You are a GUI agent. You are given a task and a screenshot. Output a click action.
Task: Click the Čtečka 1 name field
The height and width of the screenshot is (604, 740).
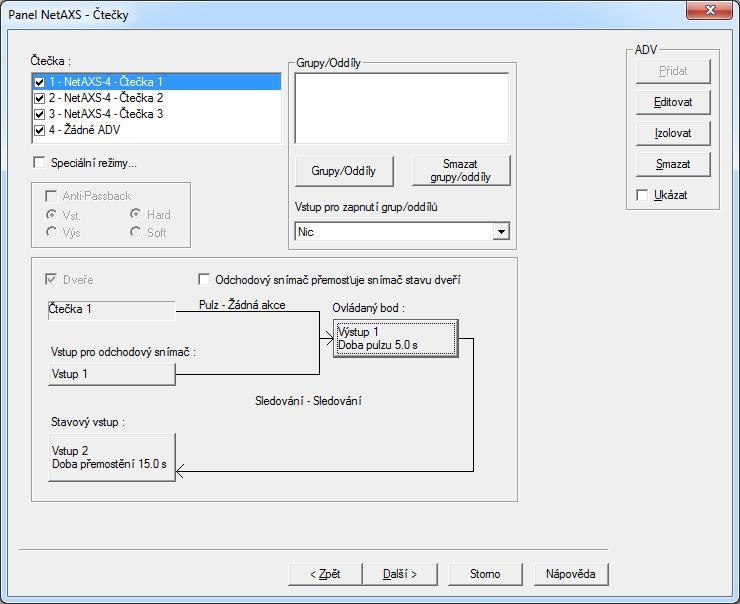coord(111,310)
